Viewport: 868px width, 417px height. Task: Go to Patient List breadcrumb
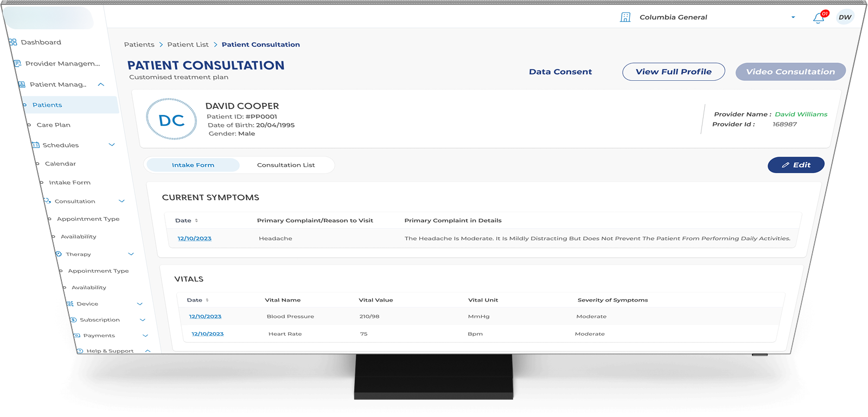pos(188,44)
